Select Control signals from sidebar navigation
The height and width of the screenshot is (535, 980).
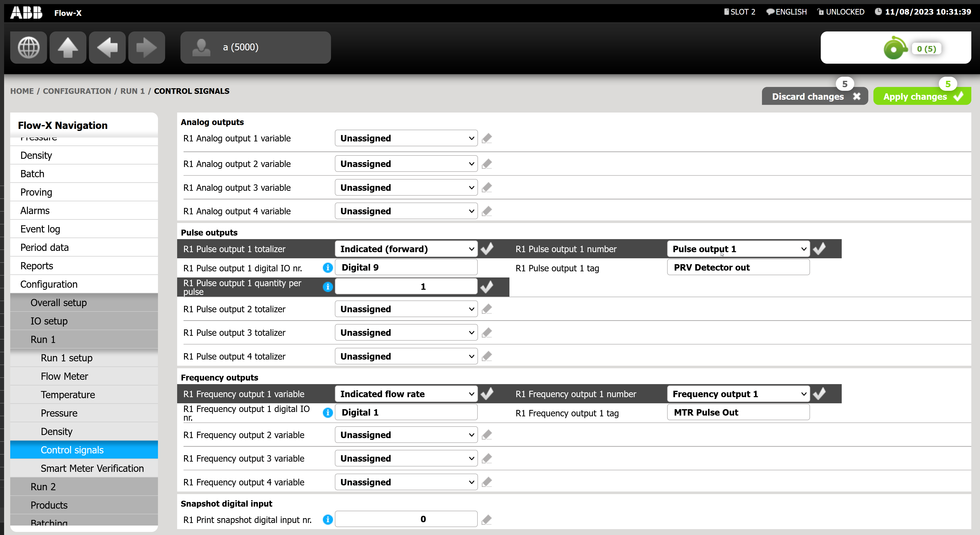coord(72,450)
